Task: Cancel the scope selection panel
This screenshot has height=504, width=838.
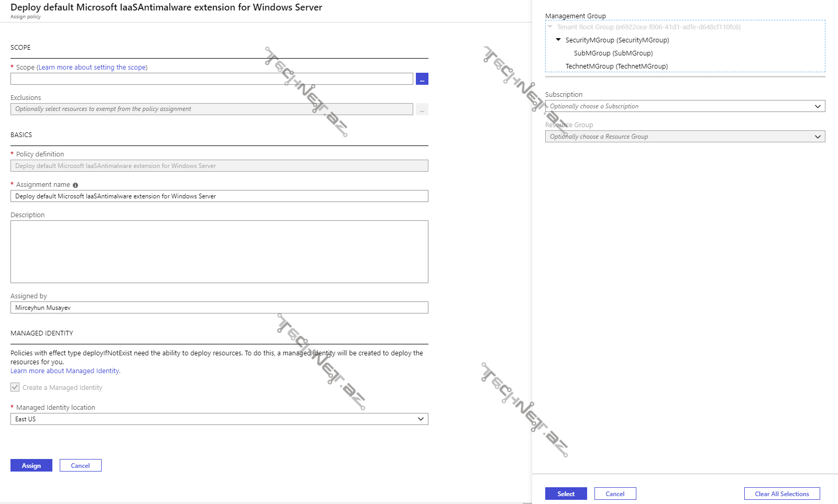Action: (x=615, y=494)
